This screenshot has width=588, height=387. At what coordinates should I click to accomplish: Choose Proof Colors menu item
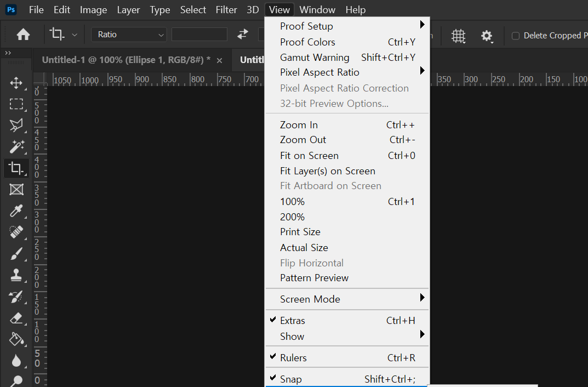347,42
